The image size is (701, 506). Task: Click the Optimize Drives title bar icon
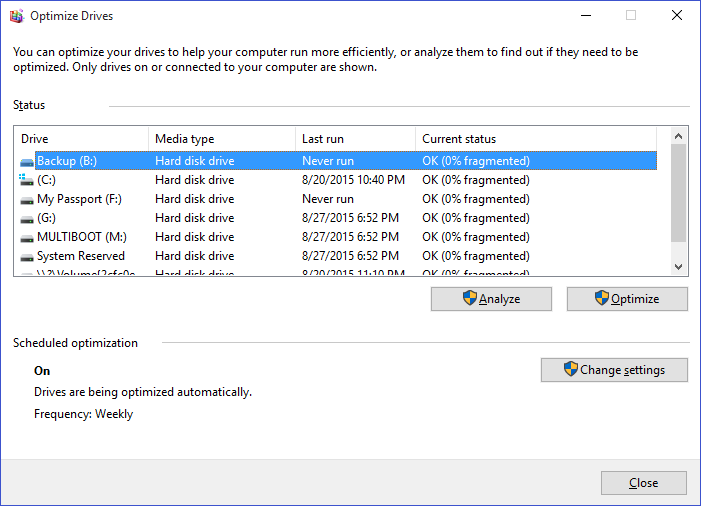pos(16,16)
